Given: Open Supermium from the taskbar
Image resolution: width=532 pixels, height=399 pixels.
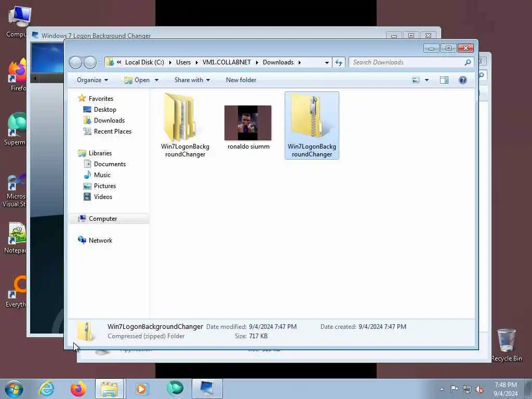Looking at the screenshot, I should pyautogui.click(x=175, y=389).
